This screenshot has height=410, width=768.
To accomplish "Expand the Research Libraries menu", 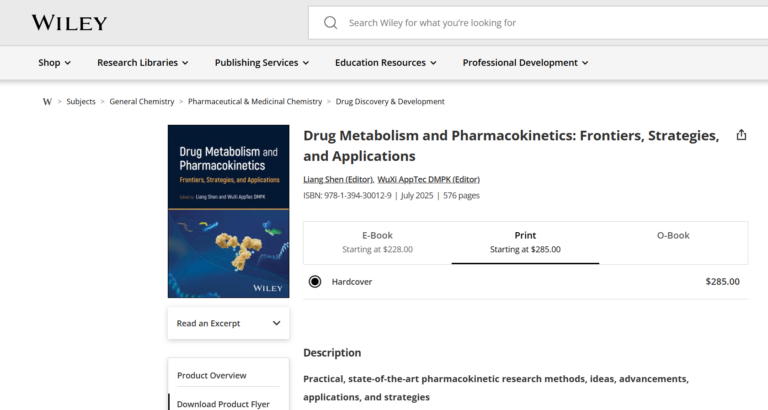I will 143,63.
